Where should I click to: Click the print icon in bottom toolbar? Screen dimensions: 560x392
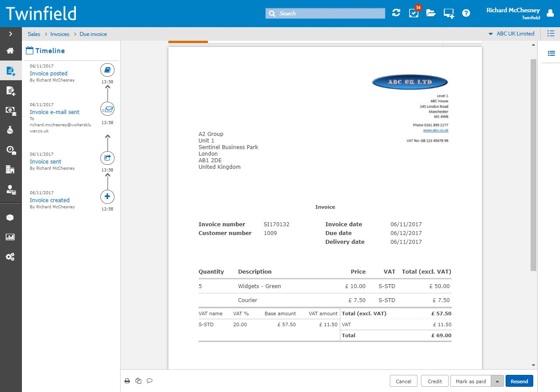tap(127, 381)
